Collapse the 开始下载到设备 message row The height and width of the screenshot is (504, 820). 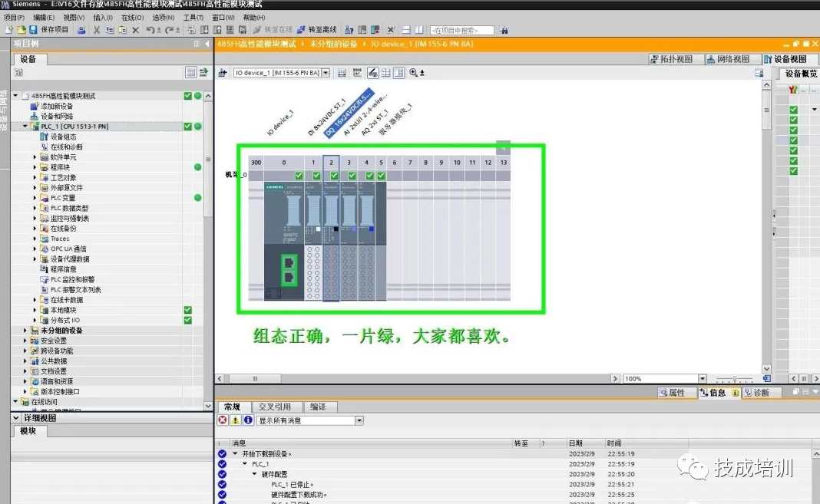pyautogui.click(x=235, y=454)
